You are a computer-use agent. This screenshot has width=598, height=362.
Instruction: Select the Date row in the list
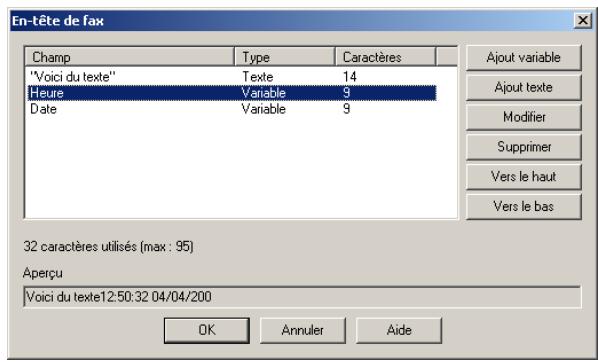(x=232, y=109)
